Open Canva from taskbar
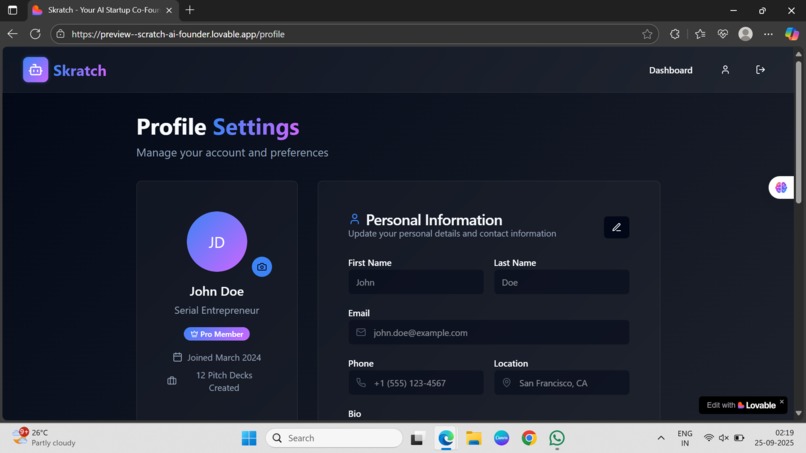The image size is (806, 453). [x=501, y=438]
